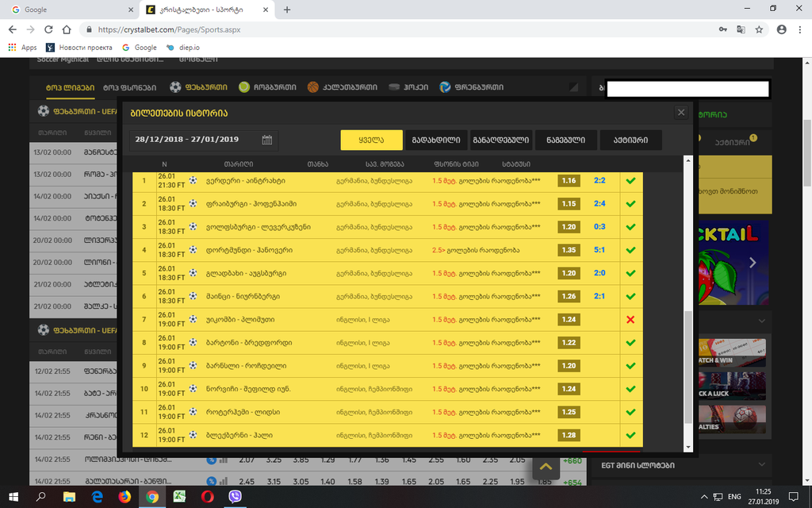This screenshot has height=508, width=812.
Task: Click soccer ball icon in row 7
Action: (x=193, y=319)
